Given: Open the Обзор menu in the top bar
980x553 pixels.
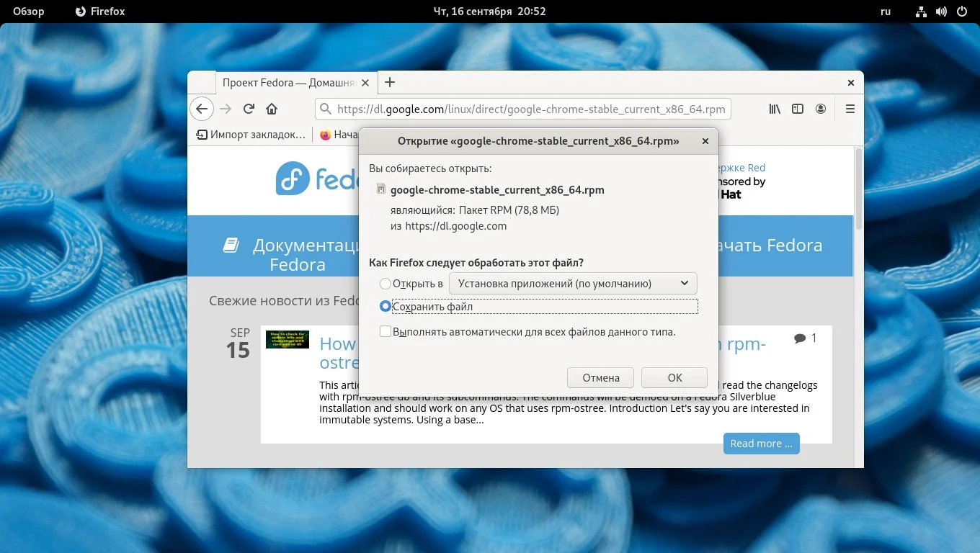Looking at the screenshot, I should (x=28, y=11).
